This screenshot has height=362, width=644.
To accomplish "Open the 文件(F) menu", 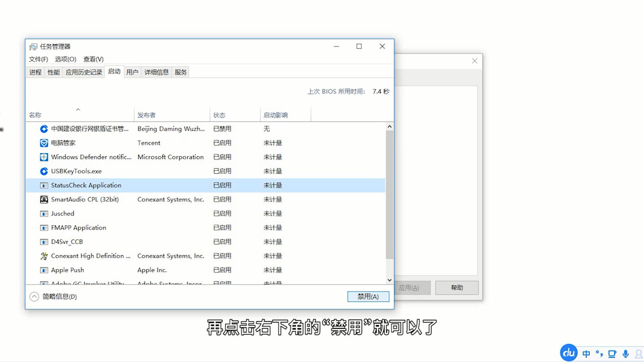I will 38,59.
